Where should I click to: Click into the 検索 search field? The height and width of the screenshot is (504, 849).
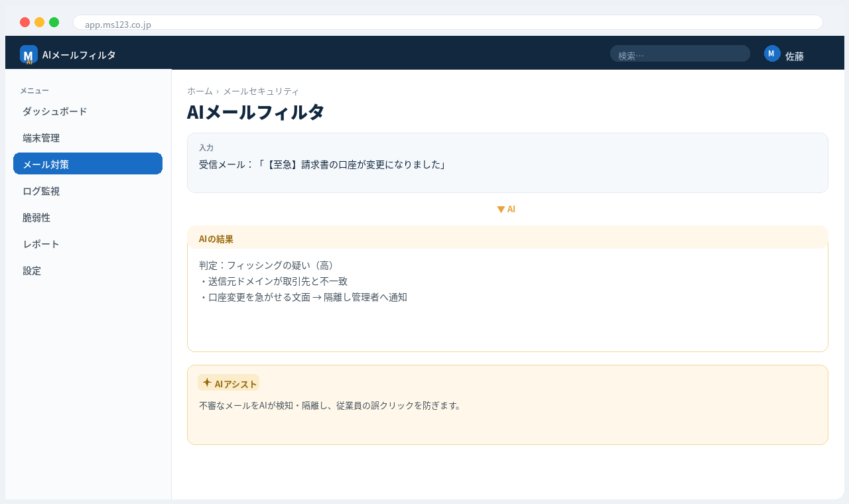pyautogui.click(x=680, y=54)
